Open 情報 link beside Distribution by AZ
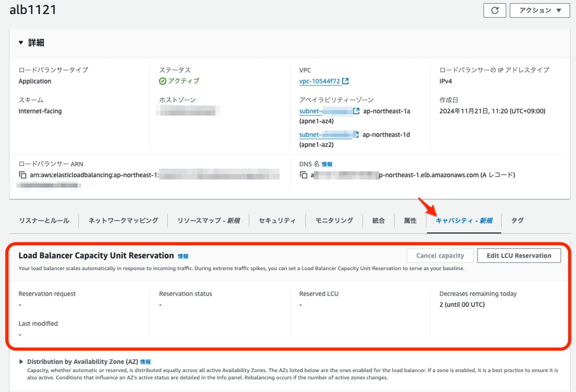The width and height of the screenshot is (576, 392). (145, 362)
